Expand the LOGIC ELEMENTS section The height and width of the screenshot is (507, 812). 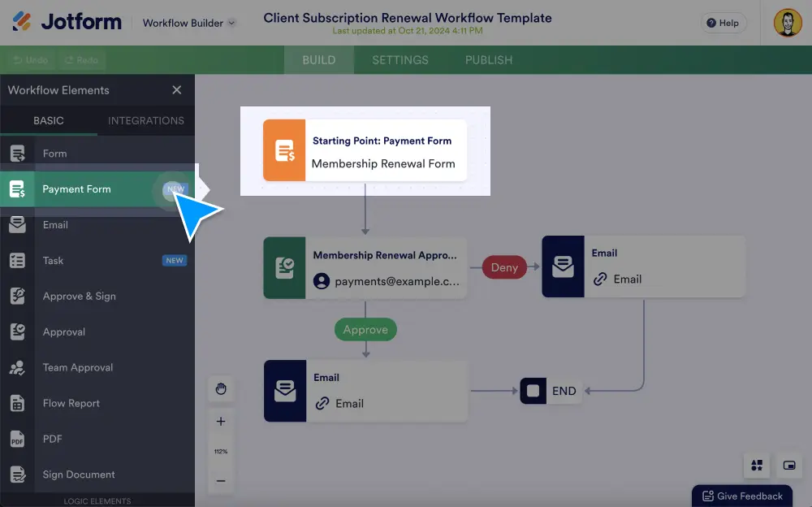(97, 500)
